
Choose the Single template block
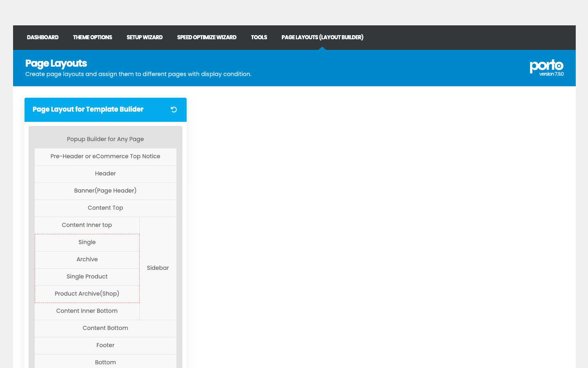87,242
